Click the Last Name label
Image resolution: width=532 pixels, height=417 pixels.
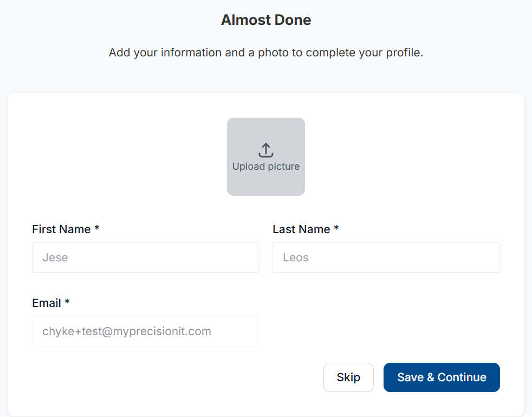point(301,229)
